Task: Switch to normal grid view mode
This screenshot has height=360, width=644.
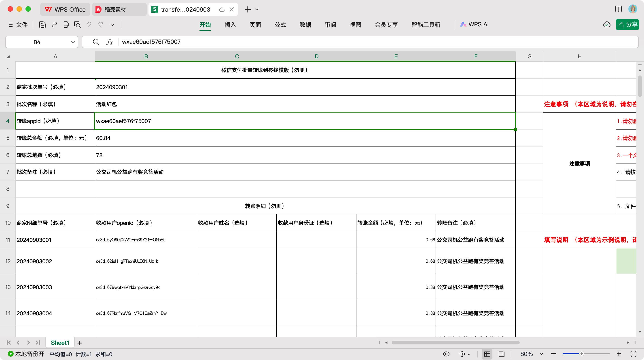Action: pyautogui.click(x=487, y=354)
